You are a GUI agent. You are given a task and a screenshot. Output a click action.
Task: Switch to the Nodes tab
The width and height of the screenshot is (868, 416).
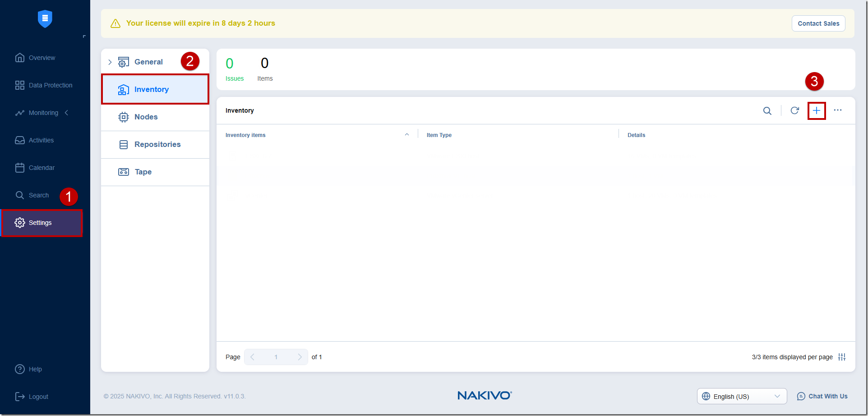coord(155,117)
